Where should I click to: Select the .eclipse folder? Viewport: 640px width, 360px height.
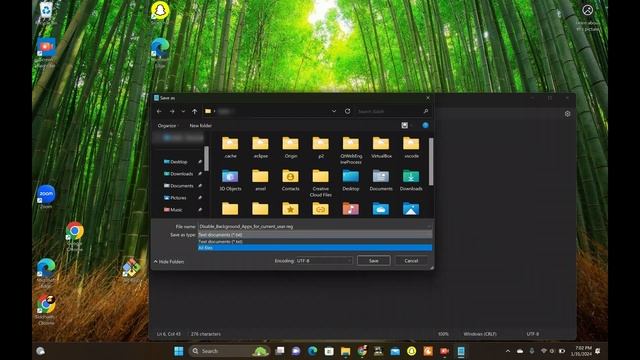click(x=260, y=147)
